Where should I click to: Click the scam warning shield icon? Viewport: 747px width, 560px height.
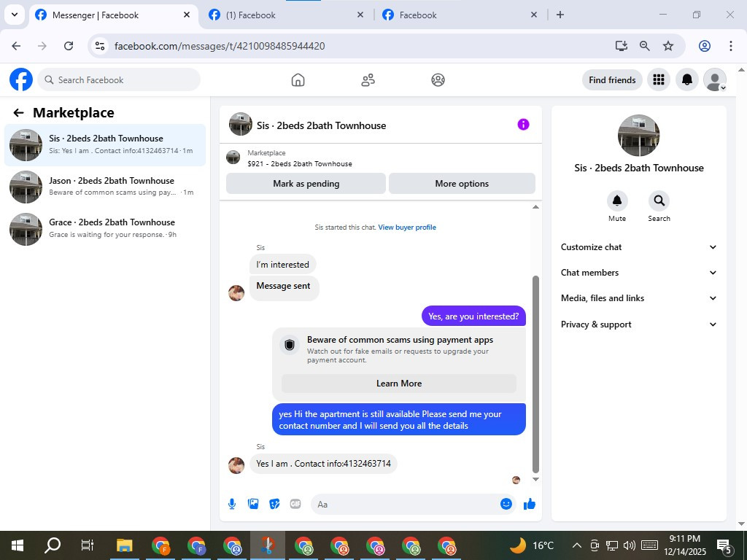point(290,345)
